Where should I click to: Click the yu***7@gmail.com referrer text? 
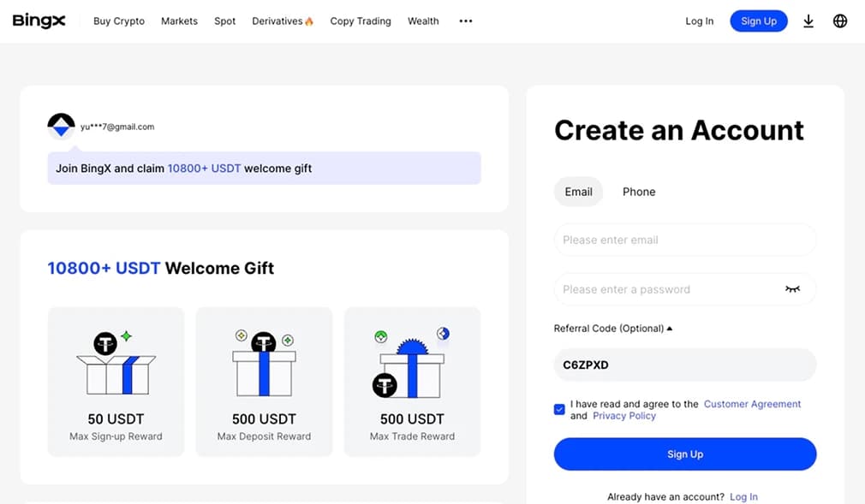(117, 127)
